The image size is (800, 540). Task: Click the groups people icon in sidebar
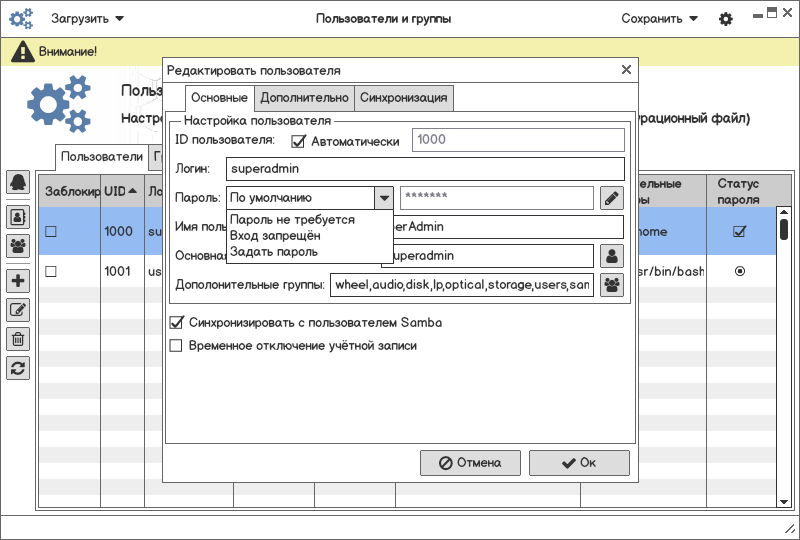click(18, 246)
